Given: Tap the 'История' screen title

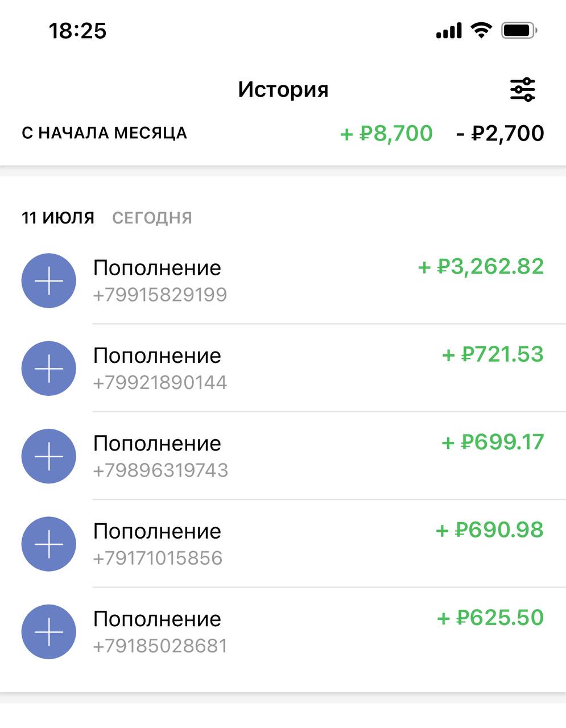Looking at the screenshot, I should pos(283,89).
